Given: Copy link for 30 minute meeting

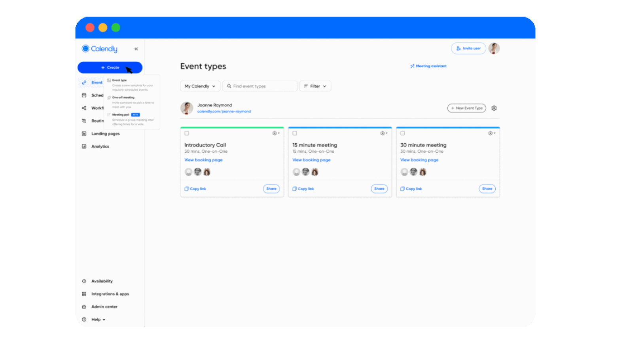Looking at the screenshot, I should click(x=411, y=189).
